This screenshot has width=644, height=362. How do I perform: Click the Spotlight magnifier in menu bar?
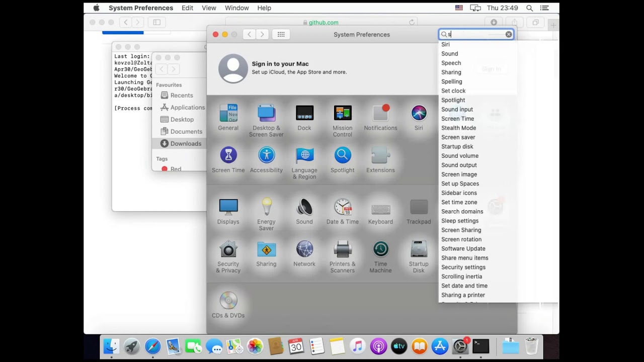529,8
